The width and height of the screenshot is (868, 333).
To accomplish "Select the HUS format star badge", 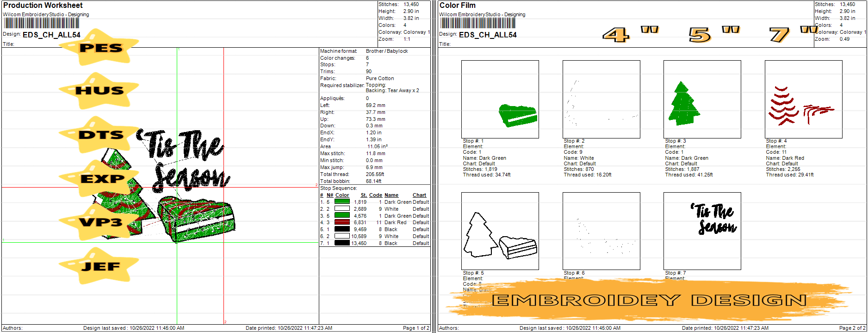I will 99,90.
